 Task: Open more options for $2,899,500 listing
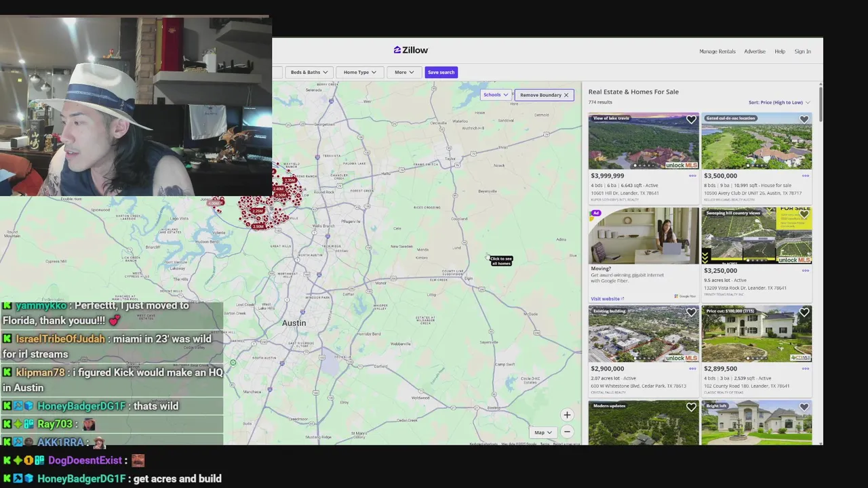click(806, 369)
